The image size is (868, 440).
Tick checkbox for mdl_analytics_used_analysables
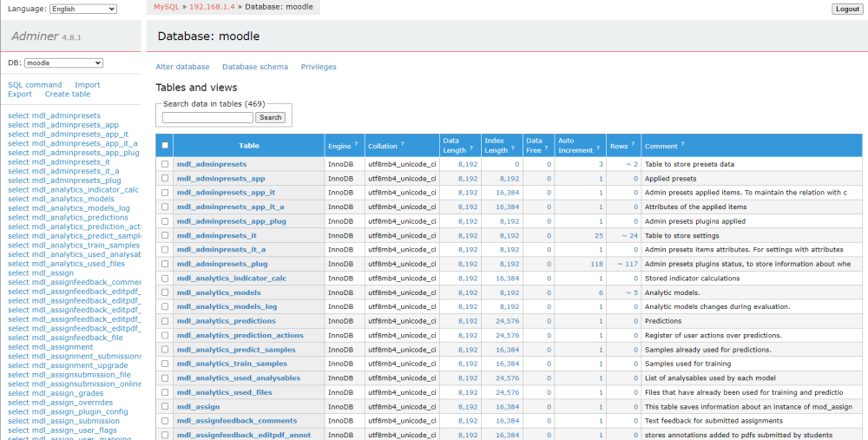(x=165, y=378)
